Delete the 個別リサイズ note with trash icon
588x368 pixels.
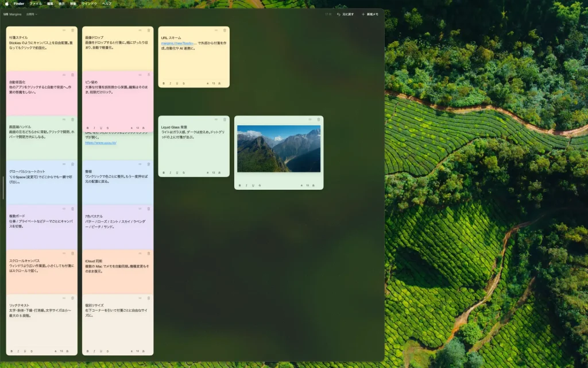[x=149, y=298]
